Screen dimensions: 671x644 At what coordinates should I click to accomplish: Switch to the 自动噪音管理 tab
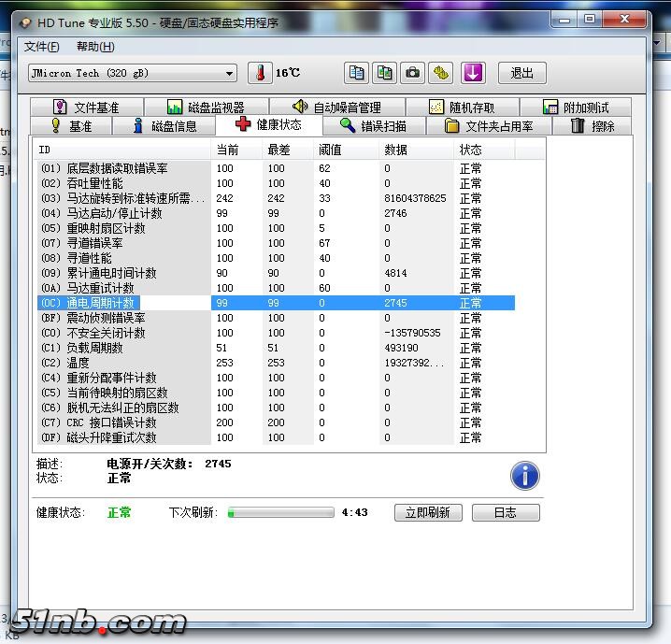337,107
